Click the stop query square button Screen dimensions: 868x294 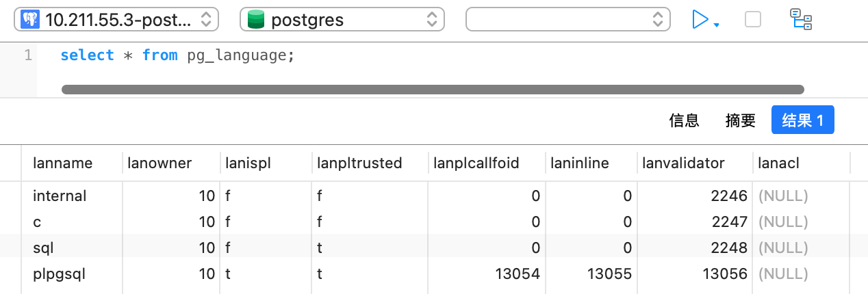click(753, 19)
